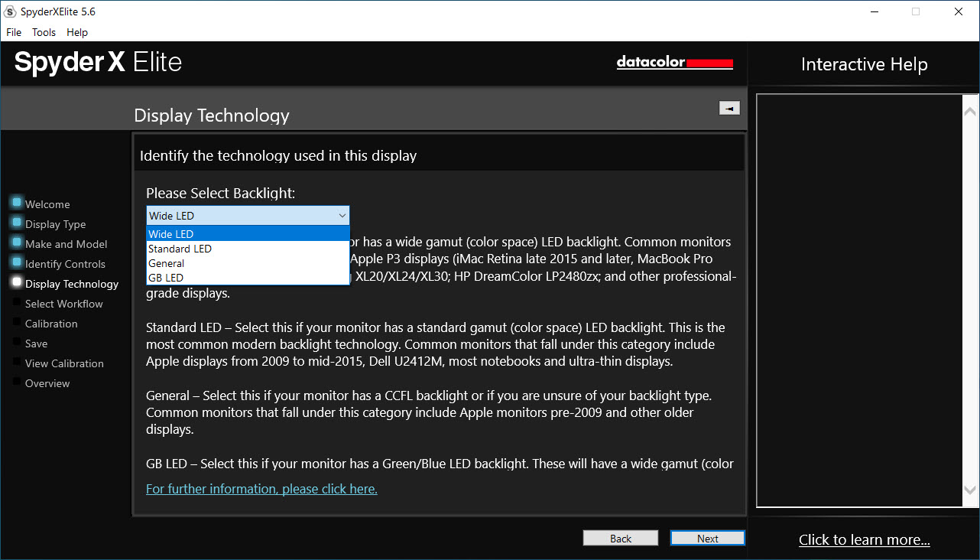Open the File menu
Viewport: 980px width, 560px height.
(x=14, y=32)
